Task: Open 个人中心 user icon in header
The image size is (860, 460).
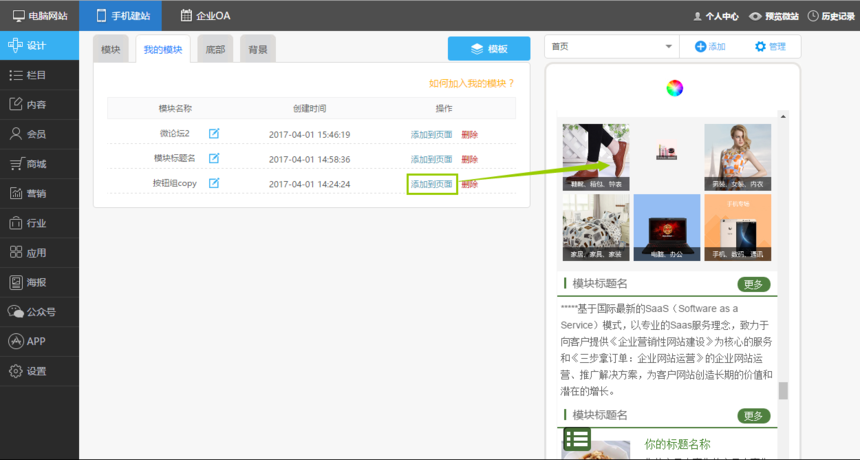Action: coord(698,16)
